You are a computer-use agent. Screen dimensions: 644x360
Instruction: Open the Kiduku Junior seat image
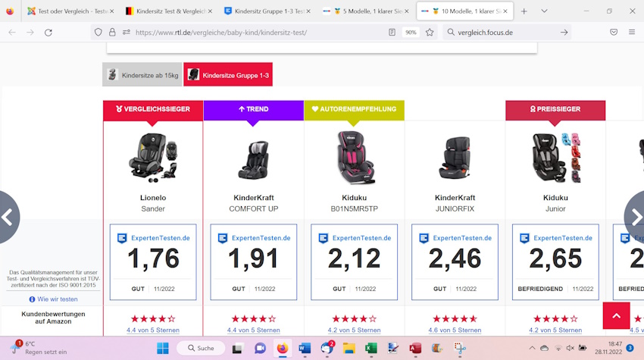click(555, 158)
